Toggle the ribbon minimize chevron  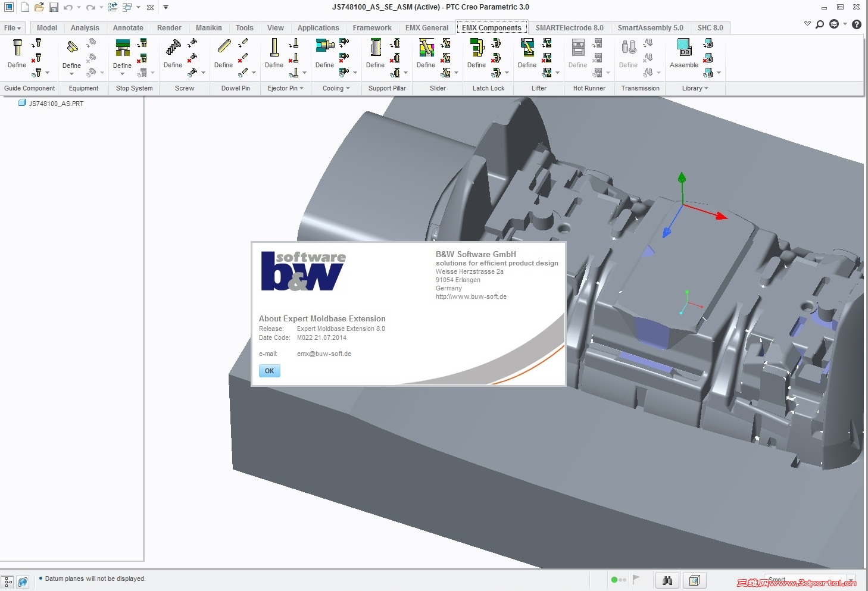(807, 24)
